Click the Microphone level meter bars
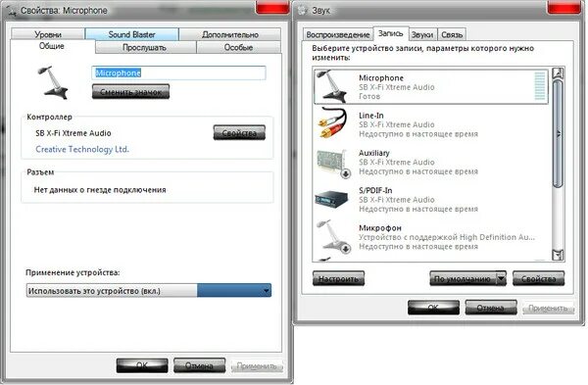 pos(540,86)
